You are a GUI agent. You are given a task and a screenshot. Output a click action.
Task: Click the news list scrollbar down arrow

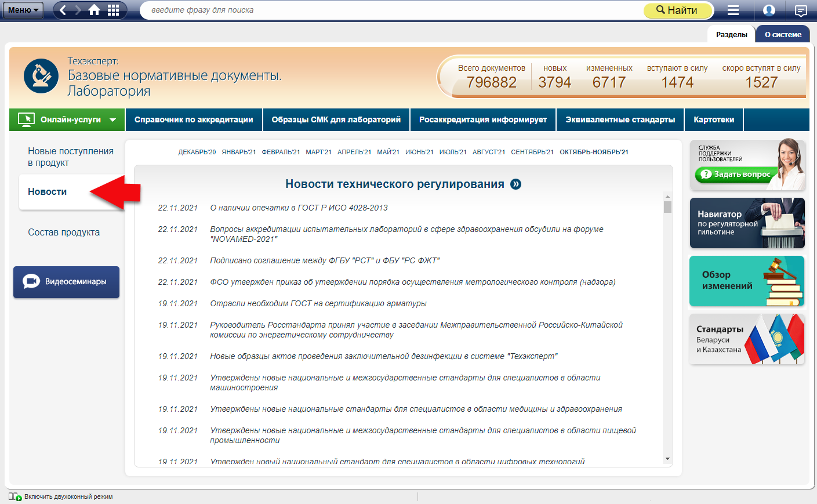[x=667, y=459]
